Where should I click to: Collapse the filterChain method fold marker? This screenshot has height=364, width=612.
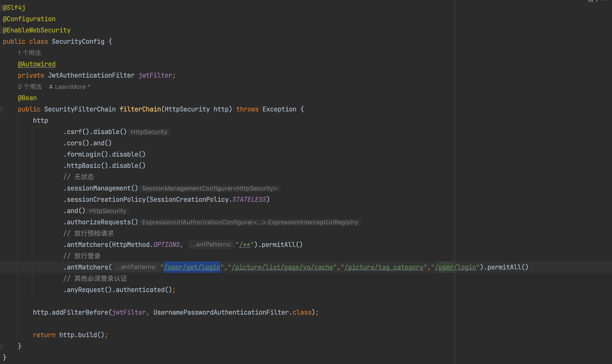(1, 109)
